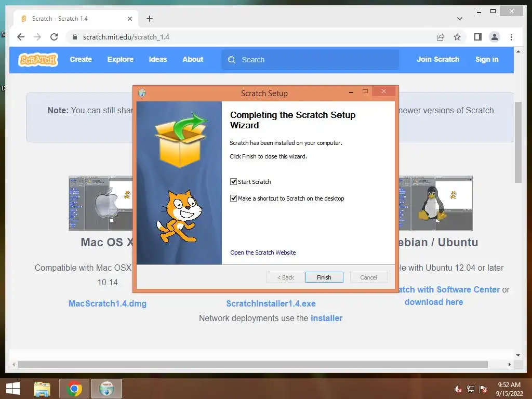Click the 'Mac OS X' heading text
Screen dimensions: 532x399
107,242
